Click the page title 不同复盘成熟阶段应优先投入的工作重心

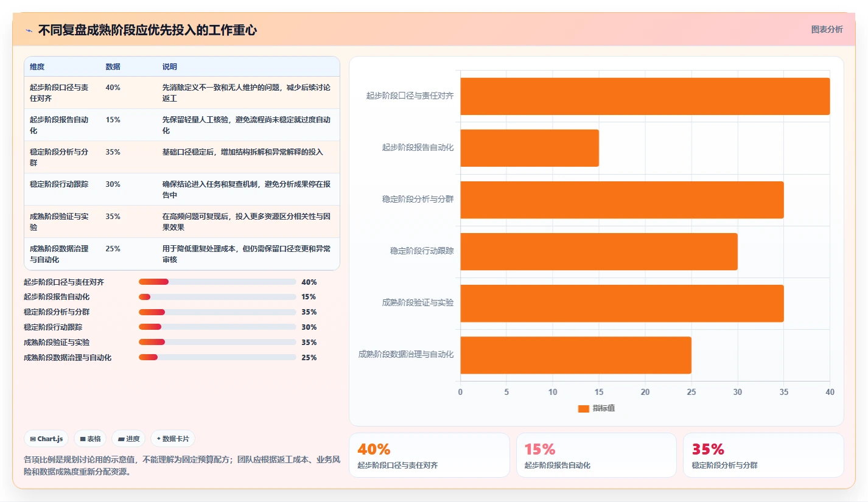[x=147, y=30]
